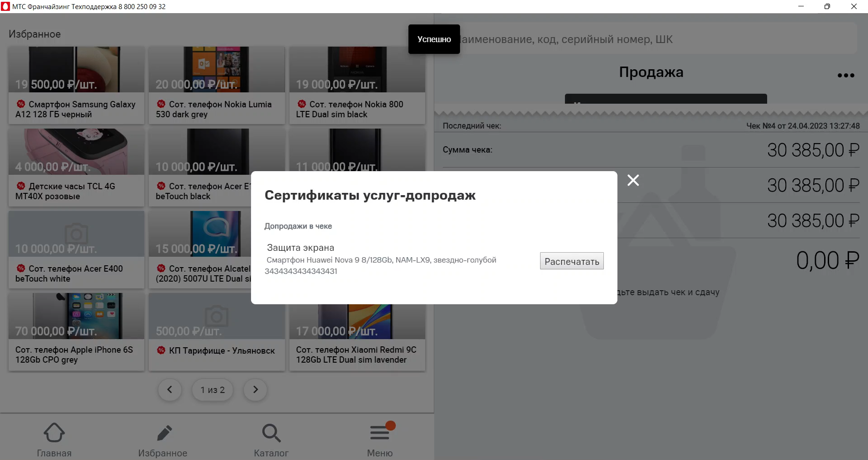Click discount badge on Nokia 800
This screenshot has width=868, height=460.
point(302,104)
